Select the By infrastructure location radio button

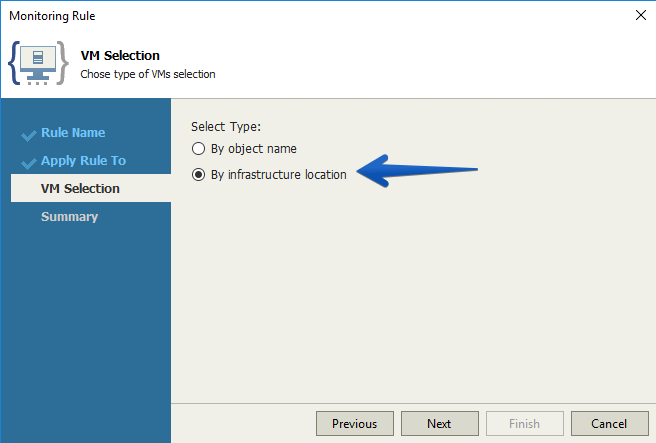[x=198, y=174]
